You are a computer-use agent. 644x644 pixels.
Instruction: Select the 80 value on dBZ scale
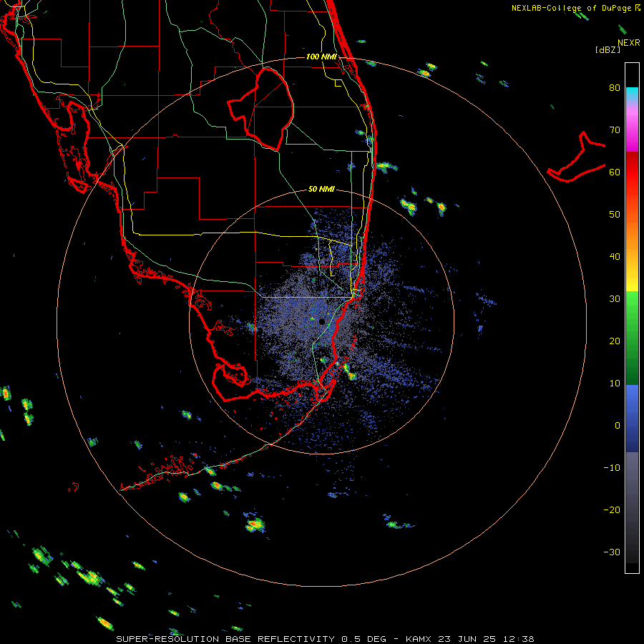coord(615,87)
